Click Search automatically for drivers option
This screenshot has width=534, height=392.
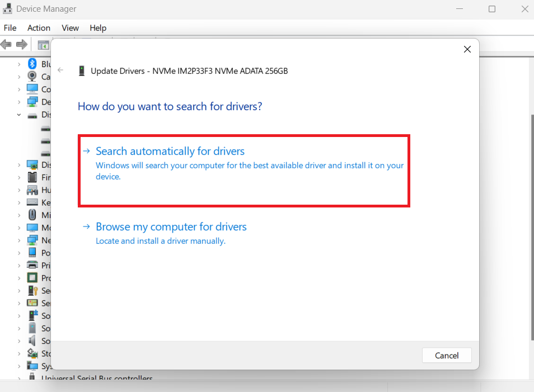pos(244,171)
